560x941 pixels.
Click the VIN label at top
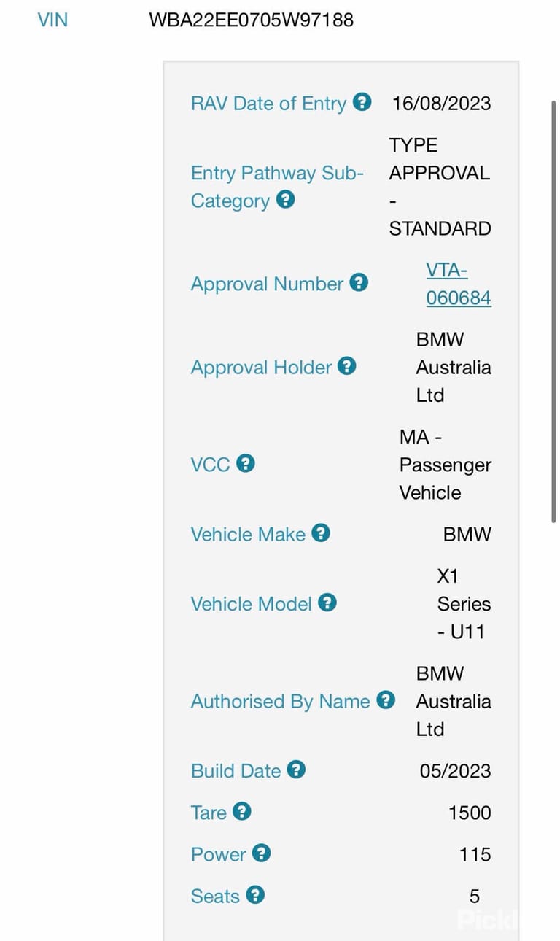tap(52, 20)
